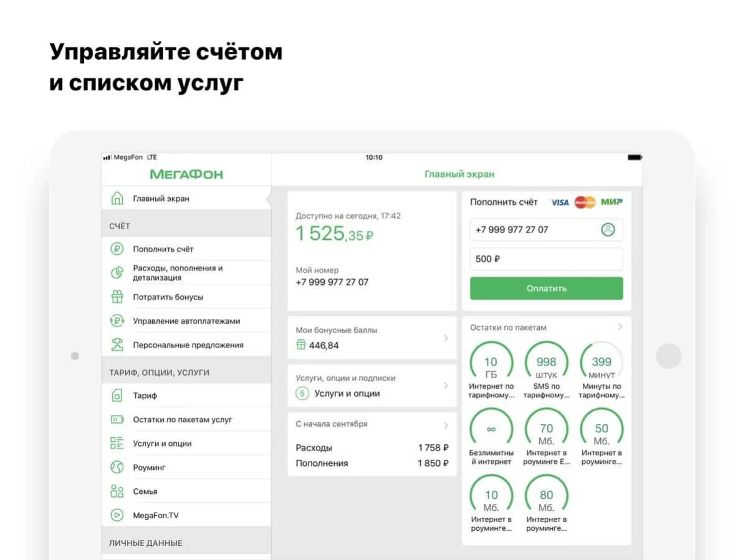The height and width of the screenshot is (560, 748).
Task: Tap the 446,84 bonus points value
Action: pos(324,345)
